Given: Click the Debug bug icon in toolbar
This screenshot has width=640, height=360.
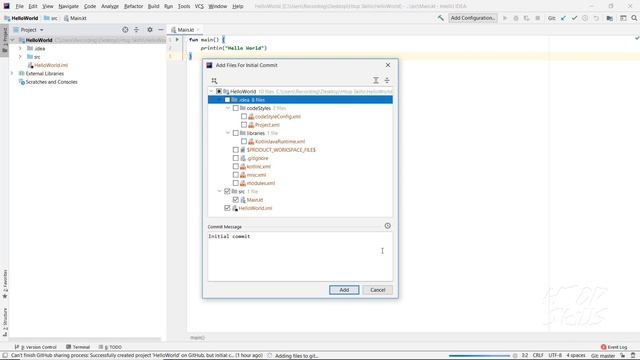Looking at the screenshot, I should pyautogui.click(x=516, y=18).
